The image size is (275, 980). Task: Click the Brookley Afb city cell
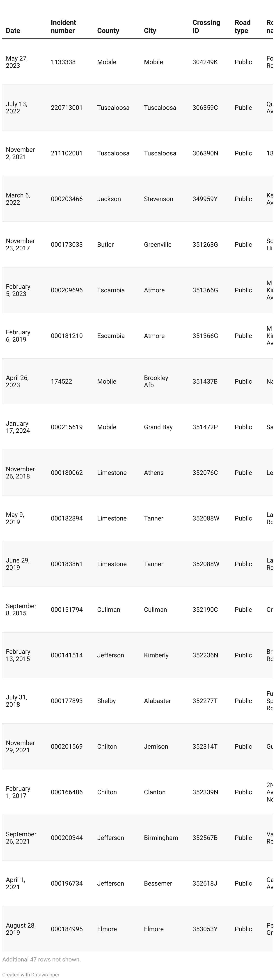[x=156, y=381]
